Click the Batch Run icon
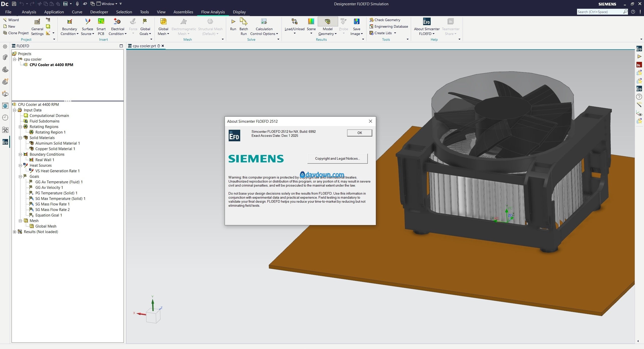The image size is (644, 349). tap(243, 22)
